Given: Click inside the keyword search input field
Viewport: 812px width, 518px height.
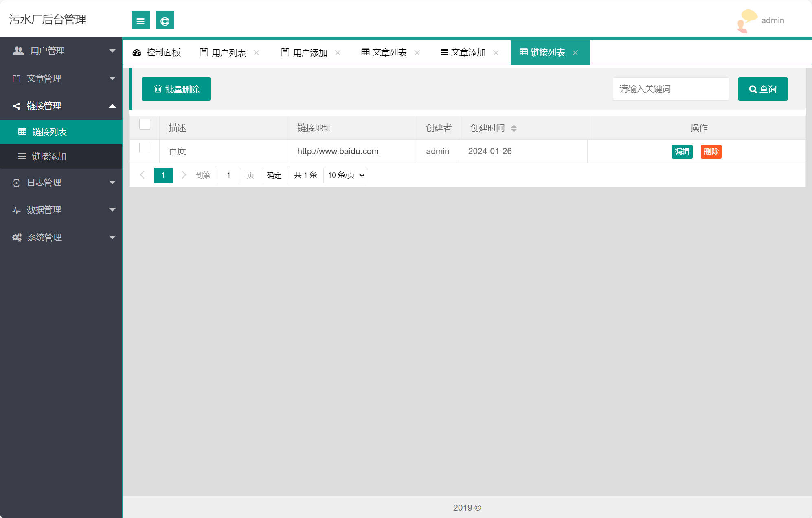Looking at the screenshot, I should point(670,89).
